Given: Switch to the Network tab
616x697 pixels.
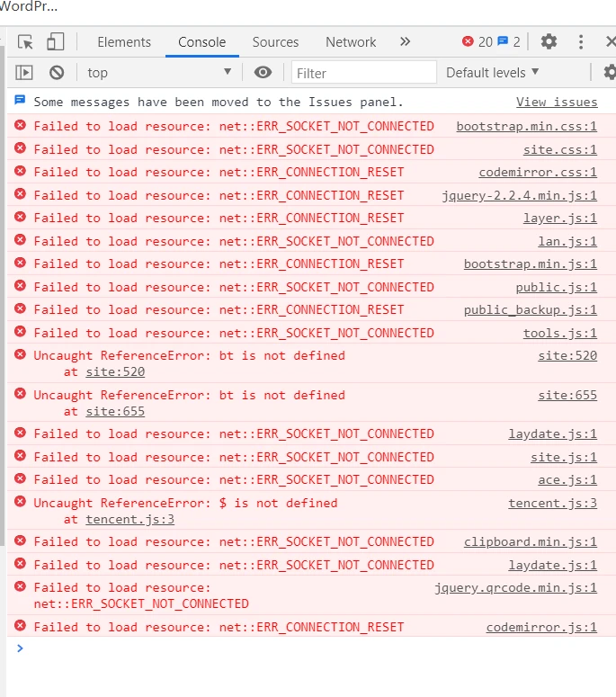Looking at the screenshot, I should 351,42.
